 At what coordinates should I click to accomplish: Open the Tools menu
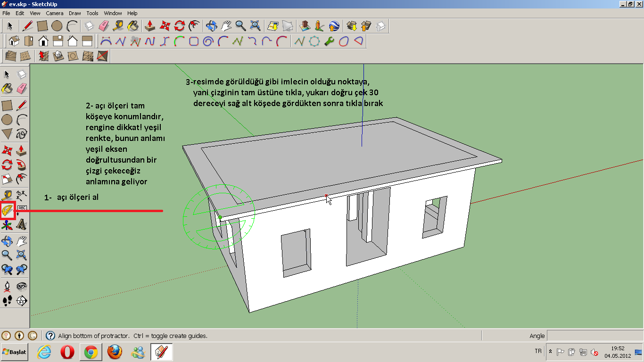pos(92,13)
